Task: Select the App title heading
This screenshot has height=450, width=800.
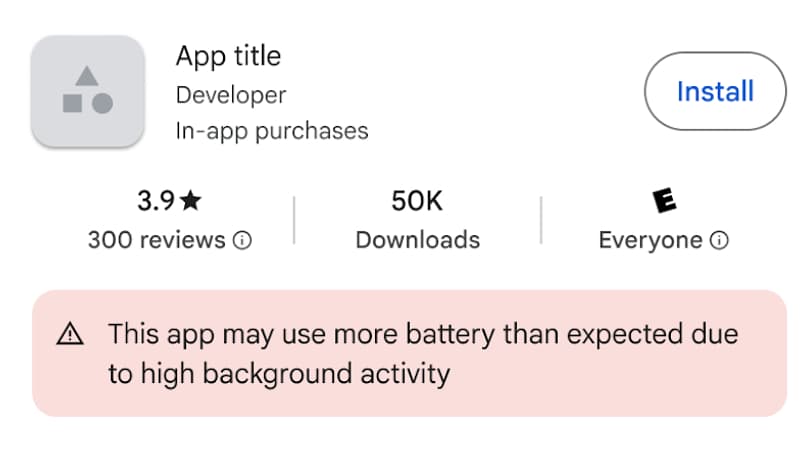Action: coord(228,56)
